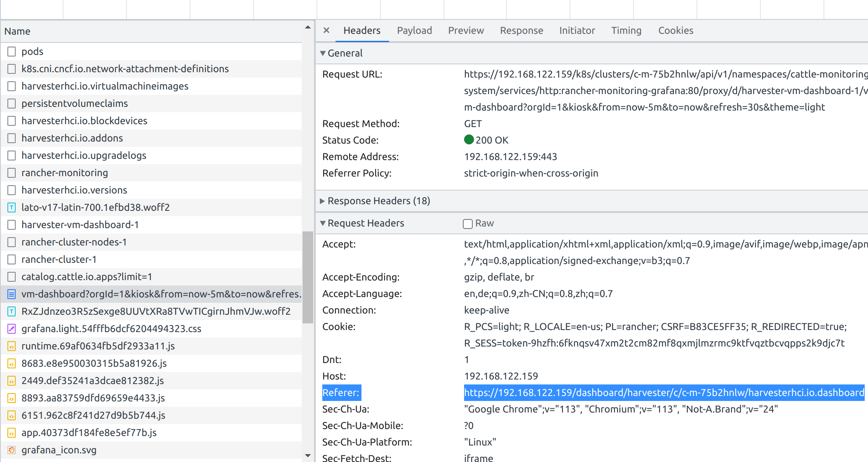868x462 pixels.
Task: Click the Grafana logo icon beside grafana_icon.svg
Action: point(11,450)
